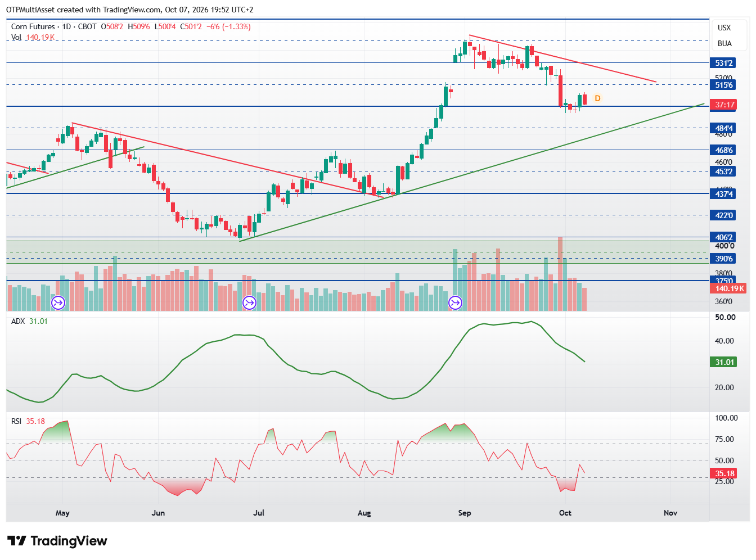This screenshot has height=560, width=756.
Task: Select the low value L500'4
Action: tap(165, 26)
